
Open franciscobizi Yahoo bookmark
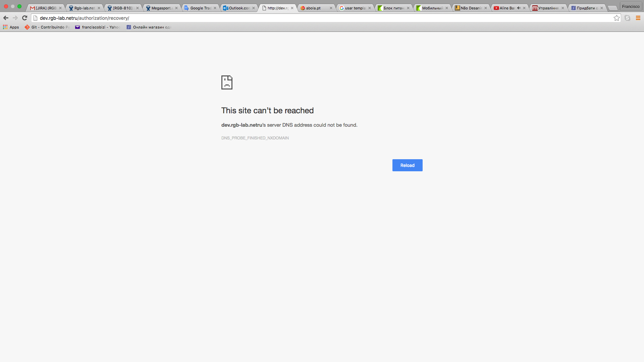[x=98, y=27]
